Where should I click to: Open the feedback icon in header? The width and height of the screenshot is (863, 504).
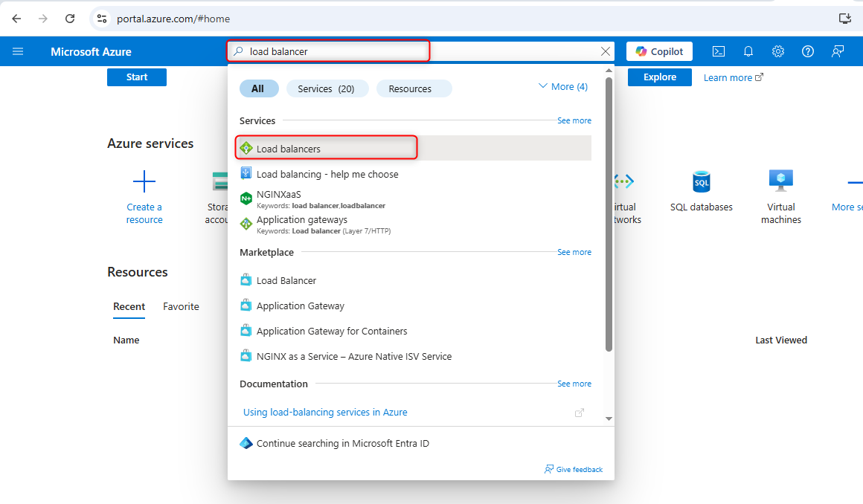coord(837,51)
